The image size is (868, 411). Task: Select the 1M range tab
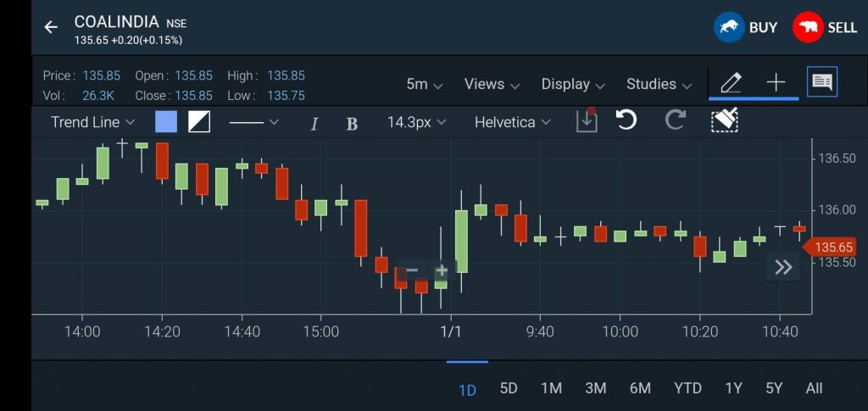point(551,388)
